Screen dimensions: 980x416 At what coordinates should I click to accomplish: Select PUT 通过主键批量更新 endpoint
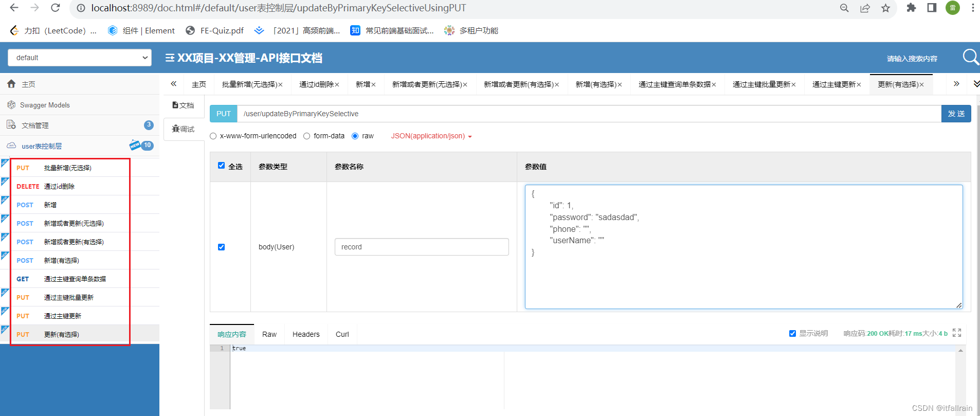(80, 297)
